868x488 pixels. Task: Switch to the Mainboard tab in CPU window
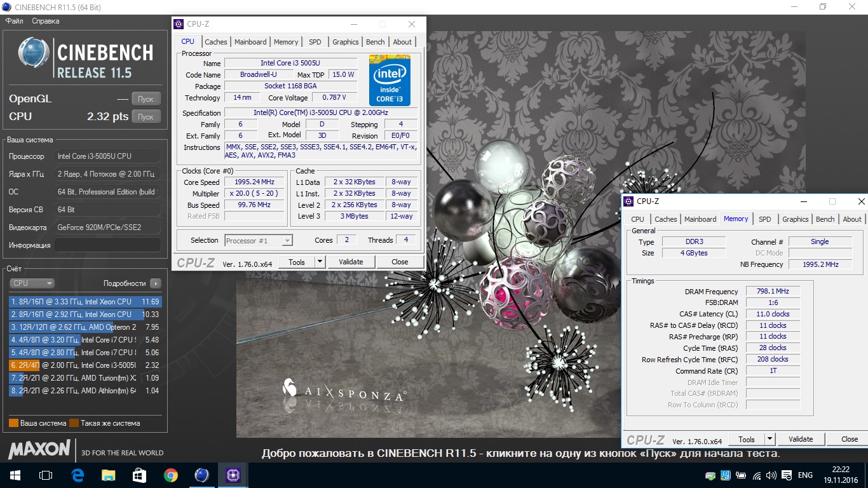[250, 42]
